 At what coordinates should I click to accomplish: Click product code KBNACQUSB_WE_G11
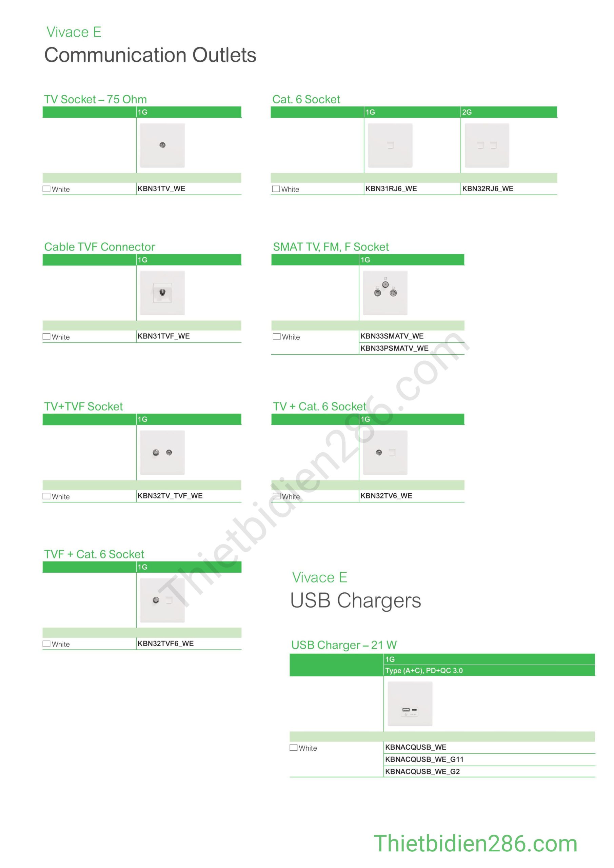[424, 759]
